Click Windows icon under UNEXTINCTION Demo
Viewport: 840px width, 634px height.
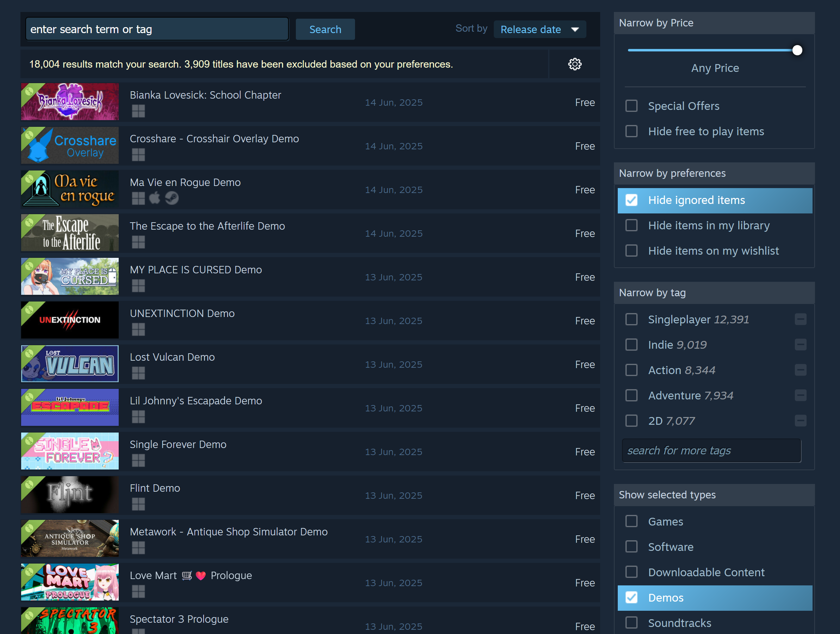[138, 329]
